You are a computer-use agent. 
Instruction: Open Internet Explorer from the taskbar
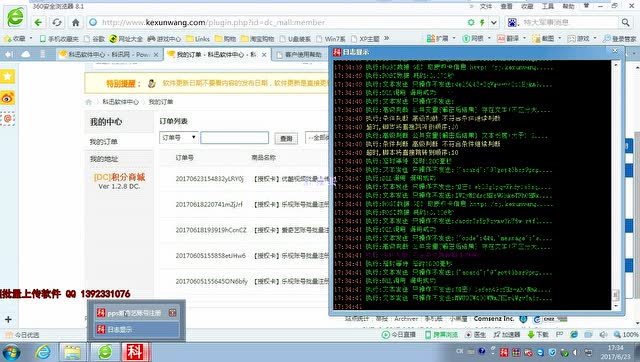[42, 352]
